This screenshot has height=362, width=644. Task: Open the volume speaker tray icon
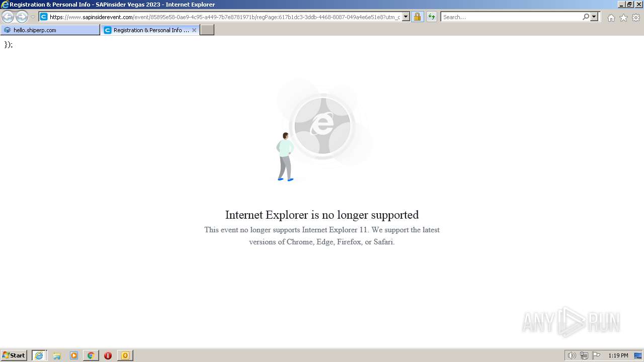coord(572,355)
